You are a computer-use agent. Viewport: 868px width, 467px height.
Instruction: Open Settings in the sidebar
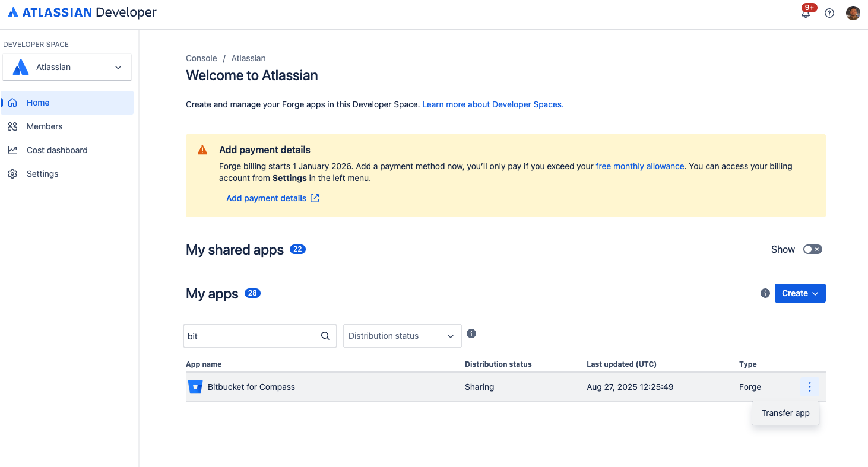coord(42,174)
